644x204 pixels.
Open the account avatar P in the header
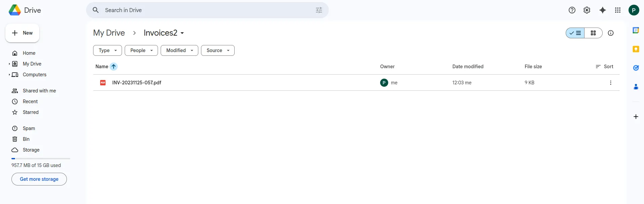[634, 10]
